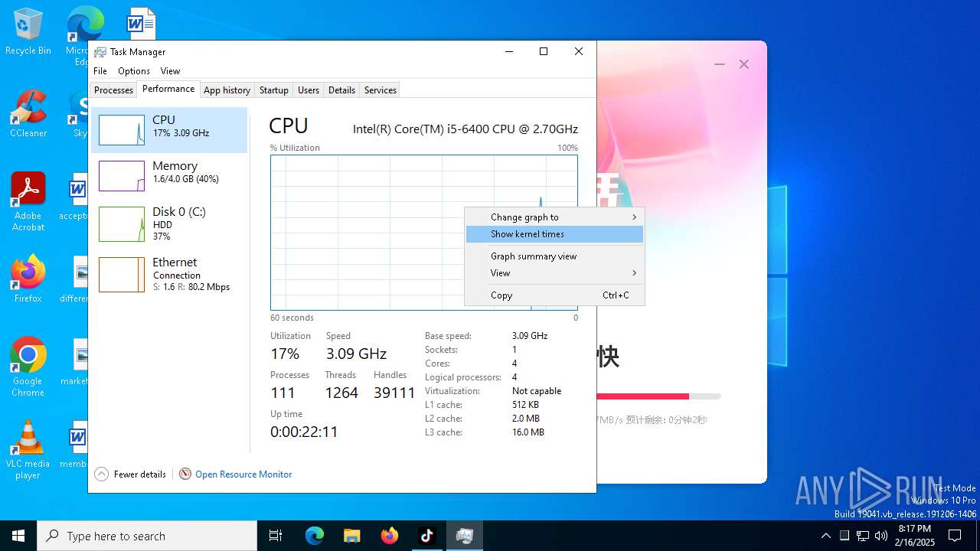Click Task Manager taskbar button
980x551 pixels.
click(465, 536)
